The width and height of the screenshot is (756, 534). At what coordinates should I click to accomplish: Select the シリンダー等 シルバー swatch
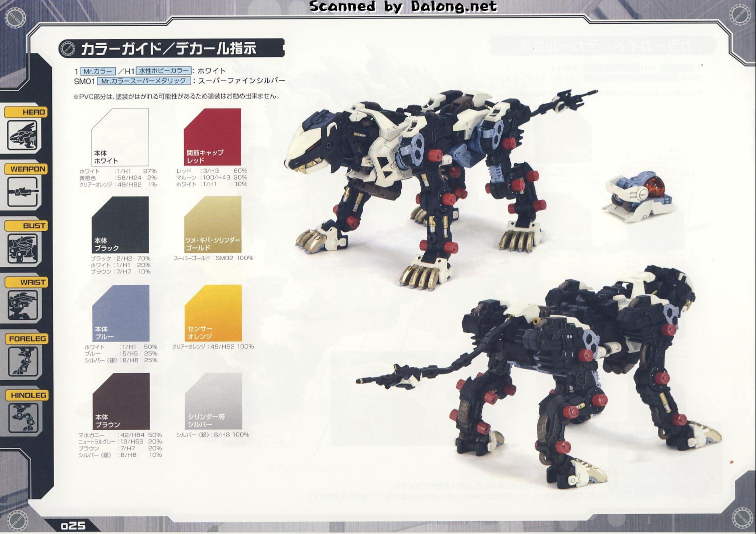[x=214, y=401]
